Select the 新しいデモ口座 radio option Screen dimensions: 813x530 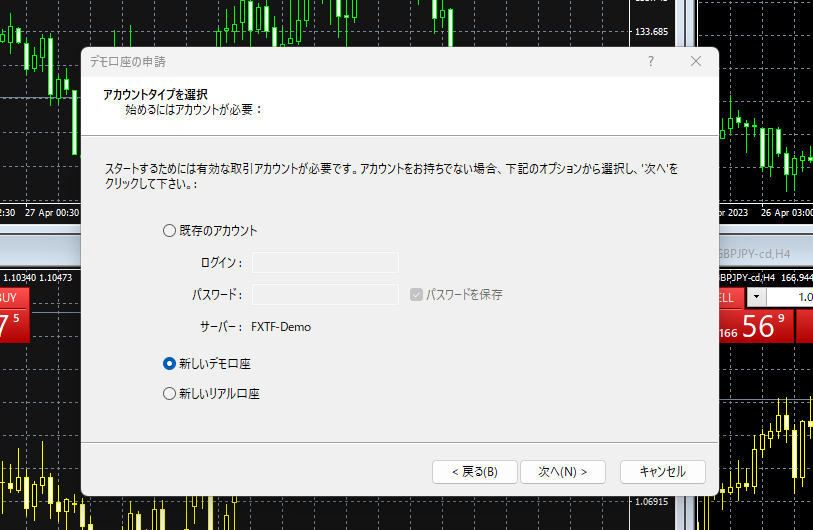[x=169, y=364]
